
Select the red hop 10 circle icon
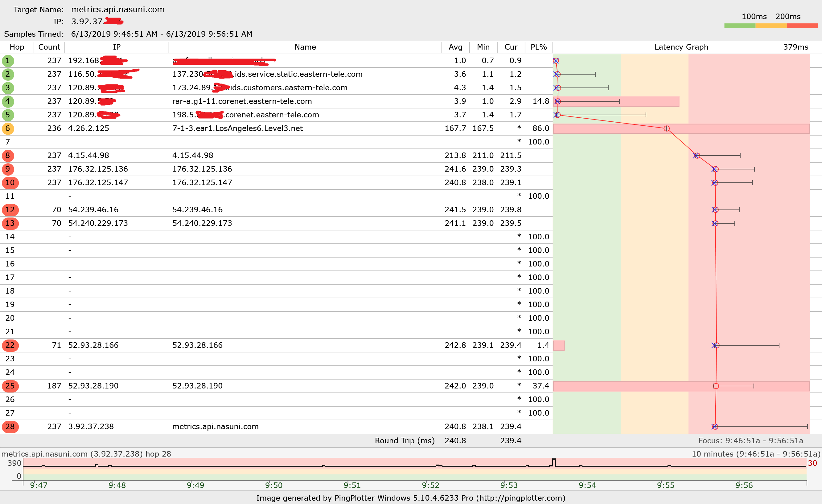coord(10,183)
